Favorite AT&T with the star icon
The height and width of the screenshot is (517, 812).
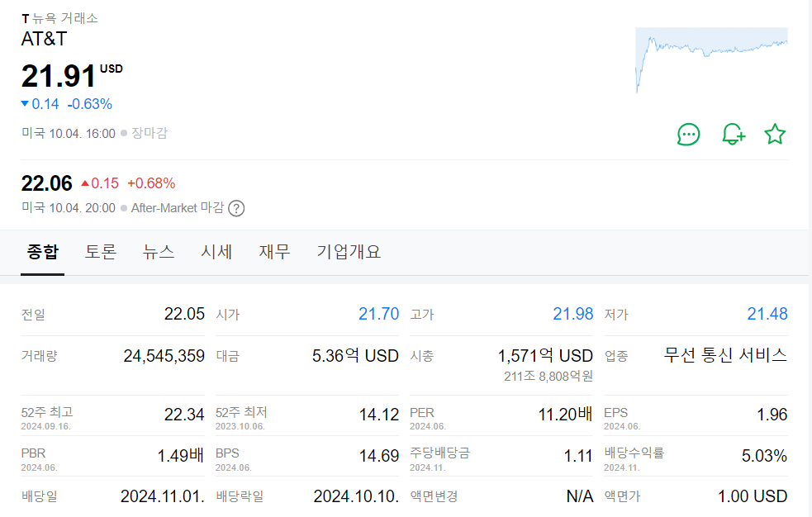point(775,134)
